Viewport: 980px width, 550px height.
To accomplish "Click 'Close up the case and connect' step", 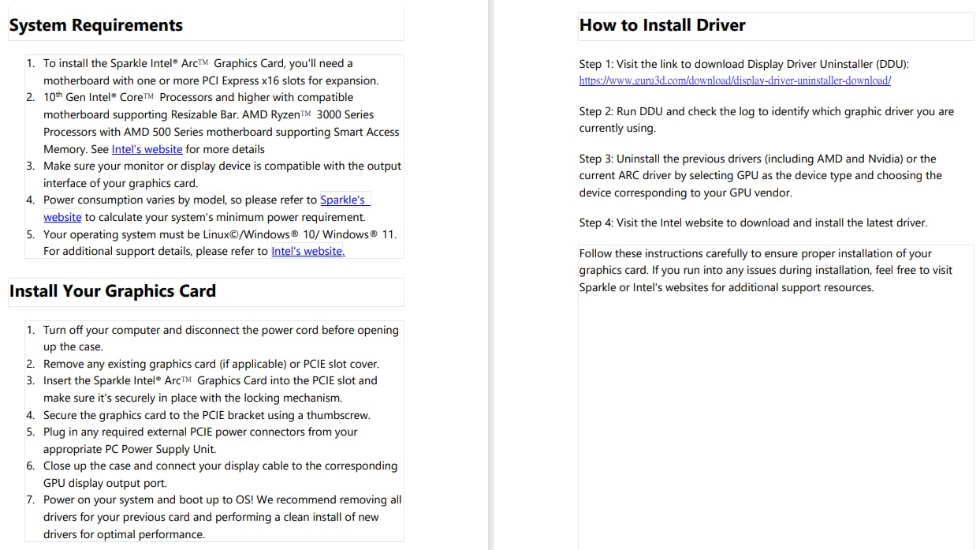I will click(x=221, y=474).
